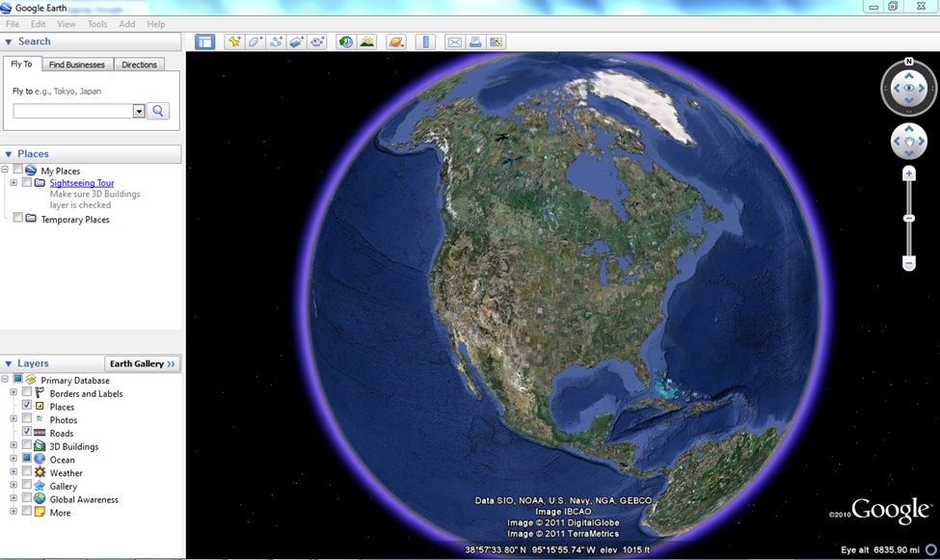Select the Temporary Places label
Viewport: 940px width, 560px height.
pos(75,220)
